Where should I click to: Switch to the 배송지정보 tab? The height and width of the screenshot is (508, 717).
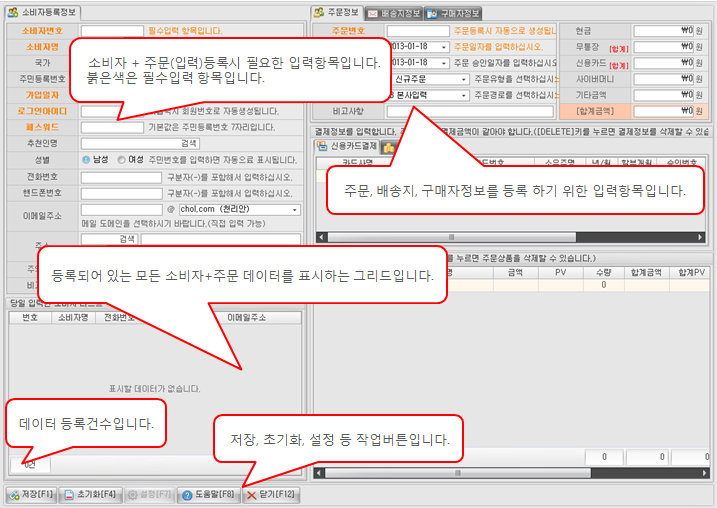(394, 14)
